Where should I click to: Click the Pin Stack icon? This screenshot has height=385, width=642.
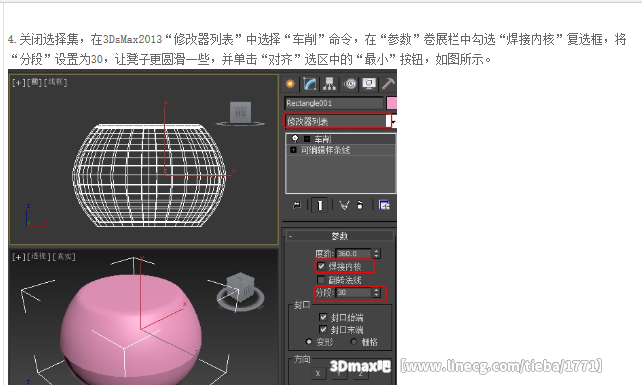coord(297,205)
